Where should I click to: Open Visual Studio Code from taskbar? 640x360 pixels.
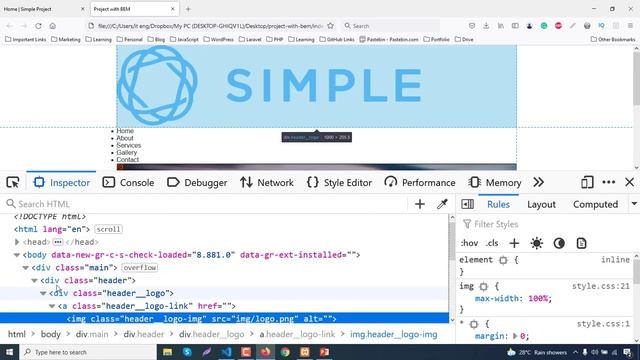(x=227, y=352)
